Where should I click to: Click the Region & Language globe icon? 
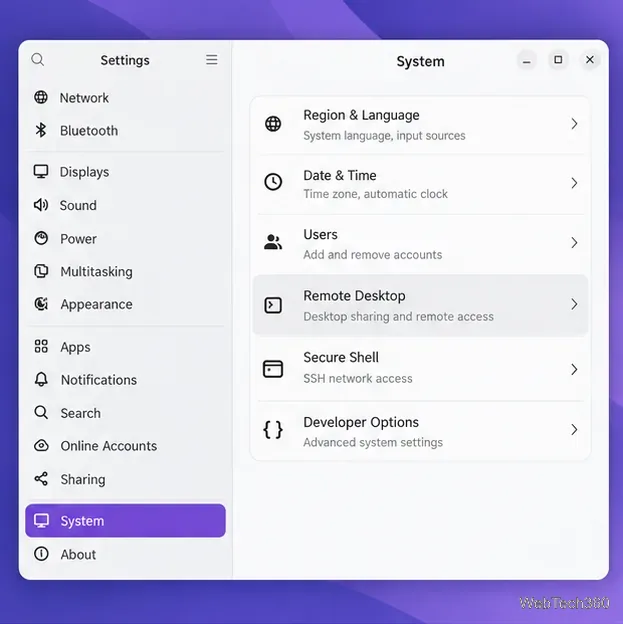tap(273, 124)
